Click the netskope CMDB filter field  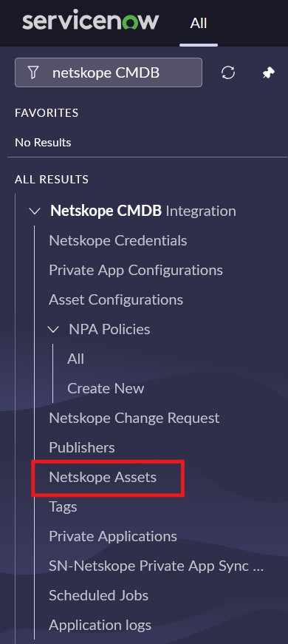(109, 72)
